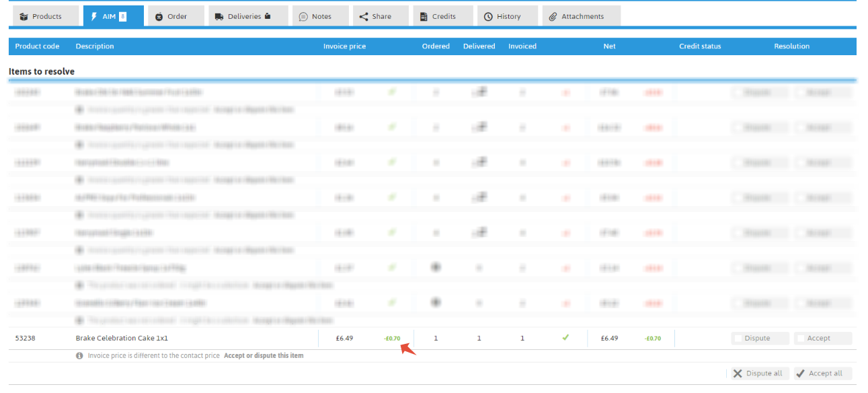This screenshot has width=868, height=393.
Task: Switch to the AIM tab
Action: [x=114, y=16]
